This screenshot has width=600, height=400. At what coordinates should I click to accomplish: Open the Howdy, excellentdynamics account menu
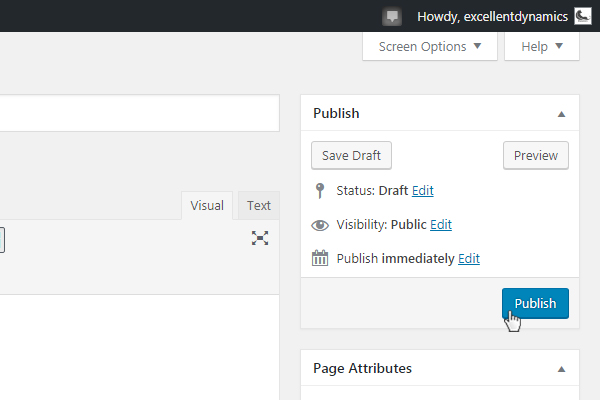tap(492, 16)
